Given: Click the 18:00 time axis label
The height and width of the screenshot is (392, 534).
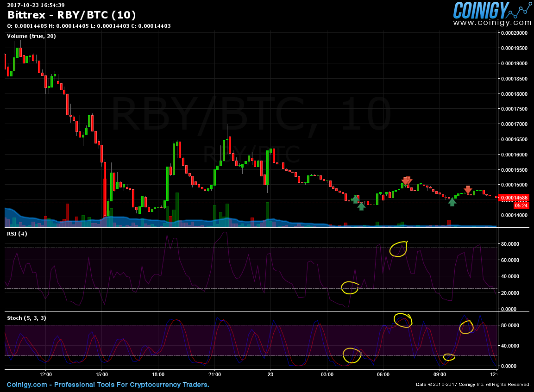Looking at the screenshot, I should pyautogui.click(x=158, y=374).
